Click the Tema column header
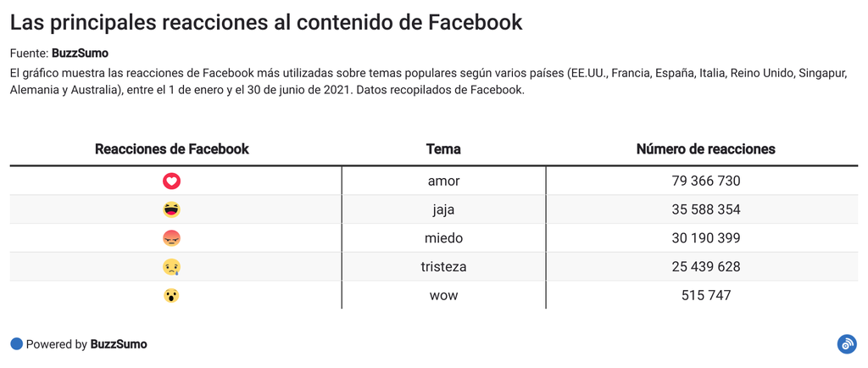 443,149
